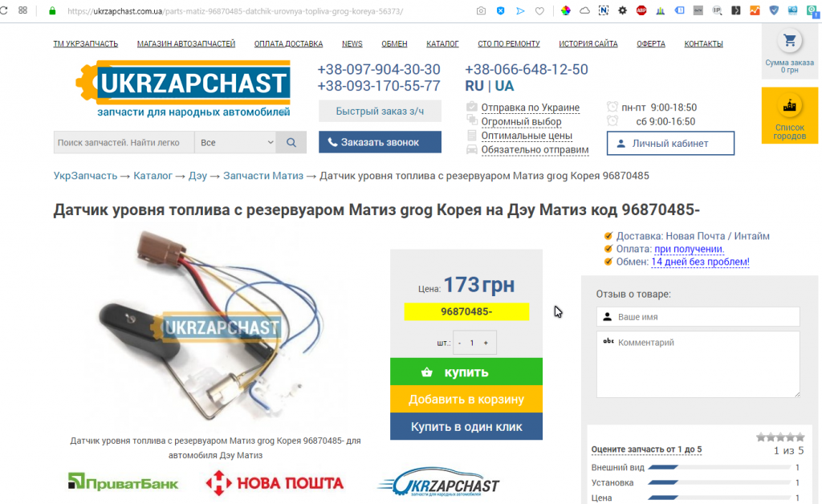The height and width of the screenshot is (504, 822).
Task: Rate the part using the star rating
Action: pyautogui.click(x=780, y=437)
